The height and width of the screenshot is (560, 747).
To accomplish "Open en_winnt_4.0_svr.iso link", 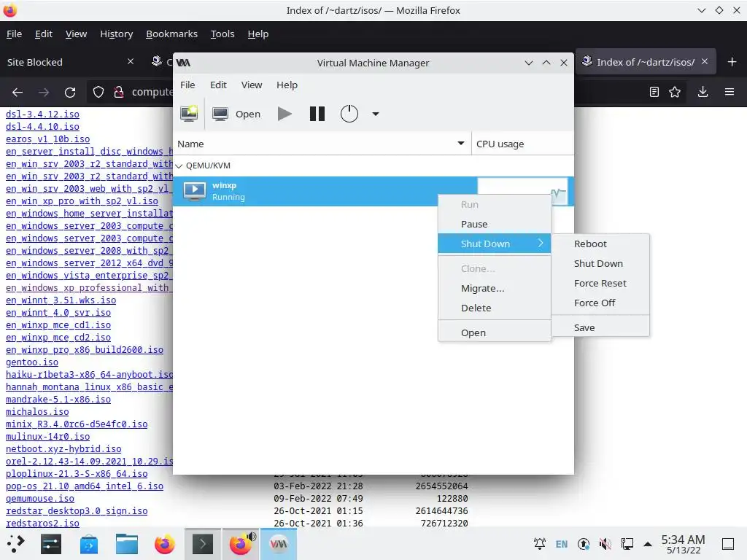I will (58, 312).
